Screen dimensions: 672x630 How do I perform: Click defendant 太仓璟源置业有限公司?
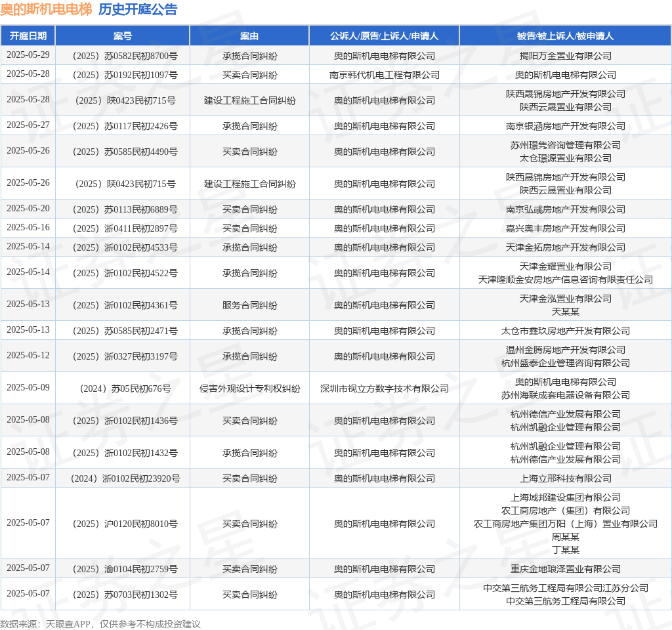click(565, 158)
